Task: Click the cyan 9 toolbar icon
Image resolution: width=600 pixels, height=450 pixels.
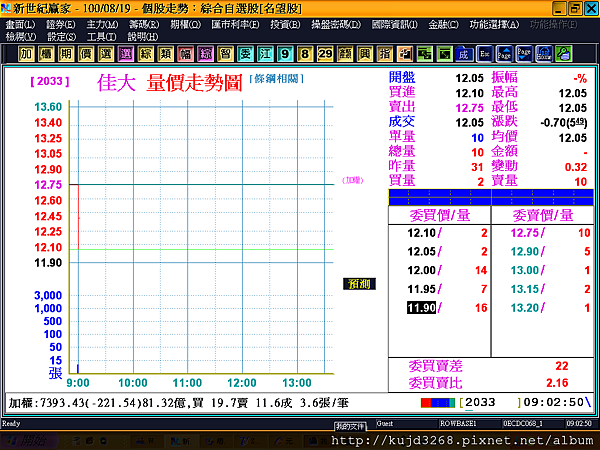Action: click(x=285, y=54)
